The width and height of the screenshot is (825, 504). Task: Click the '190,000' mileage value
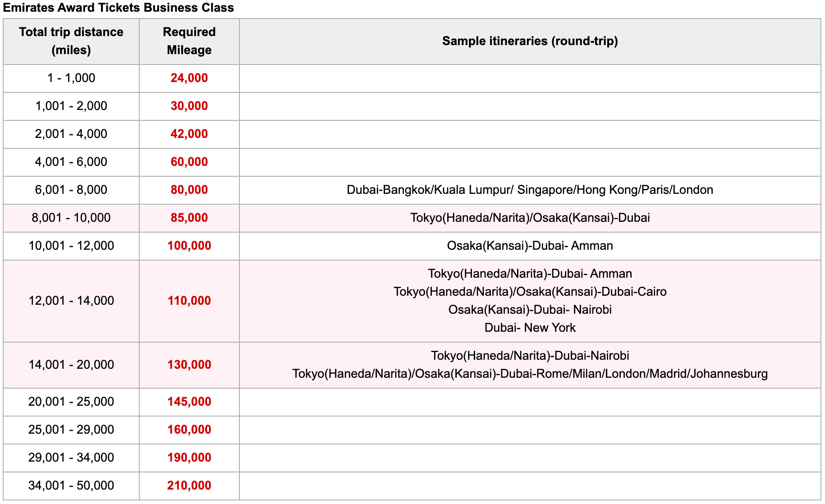coord(189,458)
